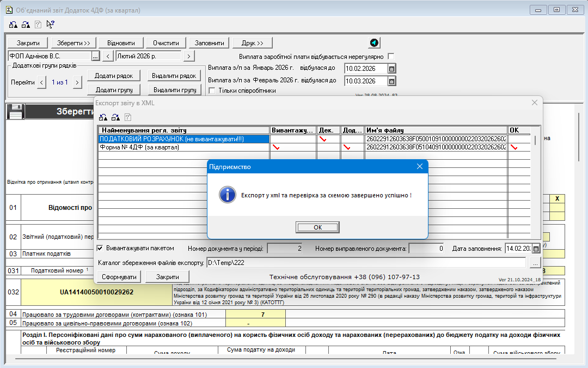
Task: Click the first toolbar icon in the export dialog
Action: (x=103, y=117)
